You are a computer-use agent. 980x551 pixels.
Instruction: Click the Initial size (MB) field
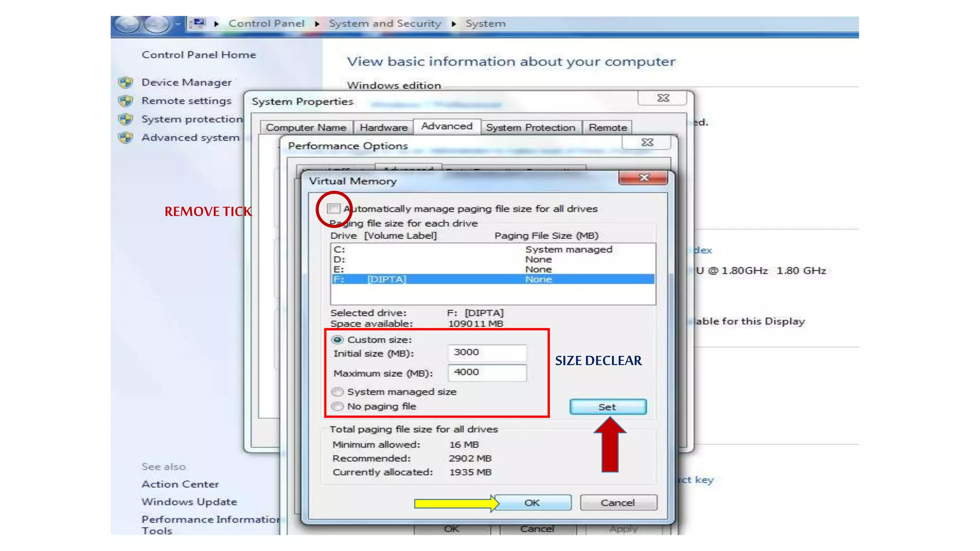487,353
